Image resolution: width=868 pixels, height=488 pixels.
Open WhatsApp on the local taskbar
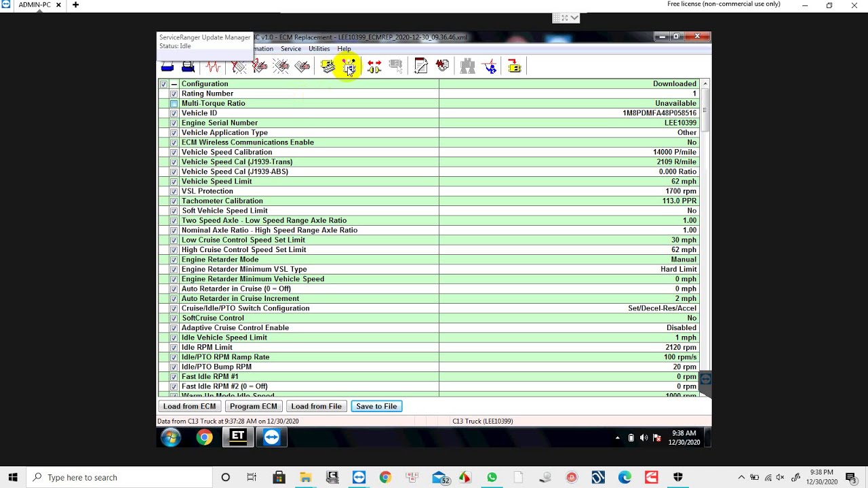(492, 477)
